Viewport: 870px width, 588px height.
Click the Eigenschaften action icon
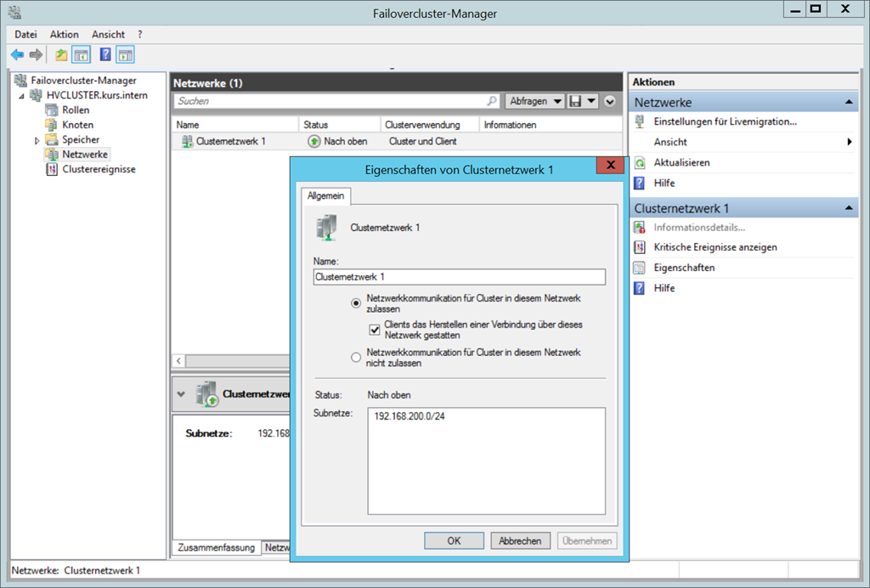pos(640,268)
